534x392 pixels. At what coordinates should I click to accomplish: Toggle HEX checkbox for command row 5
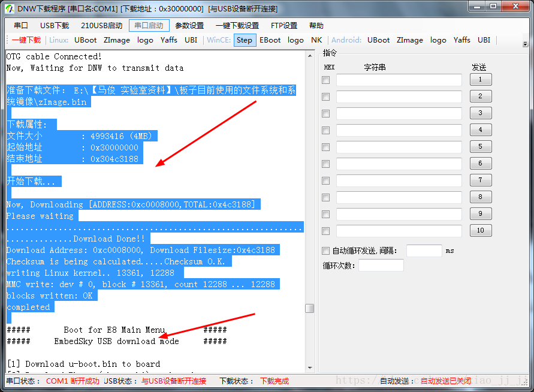[326, 147]
